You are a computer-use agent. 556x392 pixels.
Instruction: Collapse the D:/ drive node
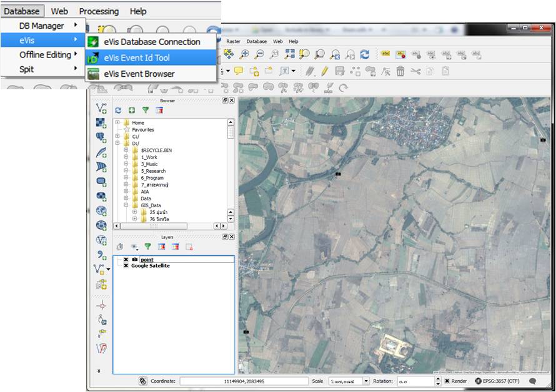pyautogui.click(x=117, y=143)
